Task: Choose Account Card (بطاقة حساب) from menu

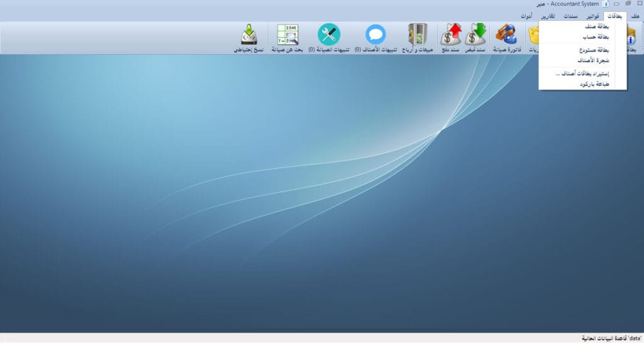Action: (597, 36)
